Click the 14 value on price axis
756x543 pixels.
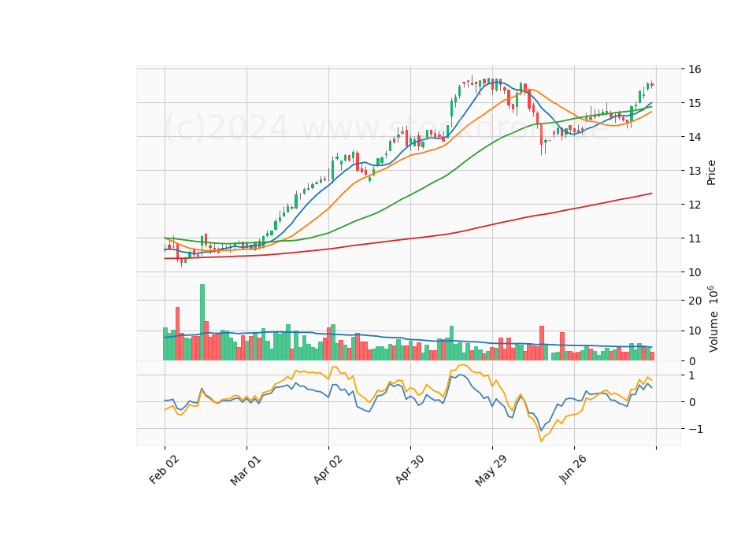pyautogui.click(x=695, y=137)
